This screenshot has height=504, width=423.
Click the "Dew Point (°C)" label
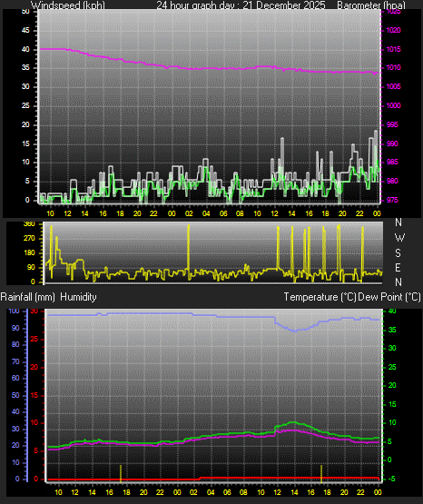click(x=389, y=297)
